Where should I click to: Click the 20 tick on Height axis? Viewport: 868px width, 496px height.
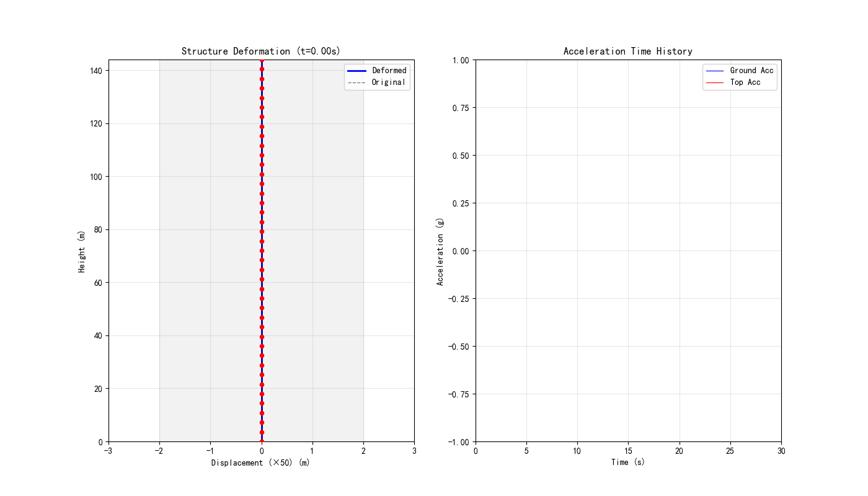[99, 389]
